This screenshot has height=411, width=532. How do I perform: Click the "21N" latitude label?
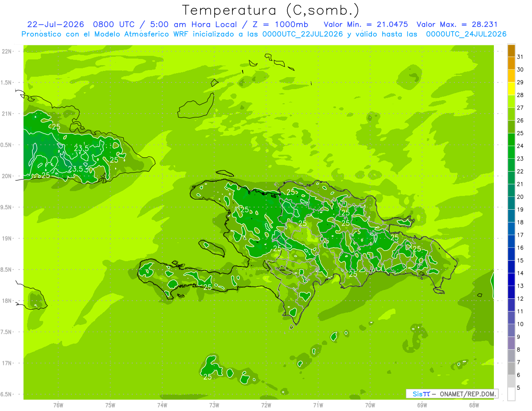click(7, 114)
